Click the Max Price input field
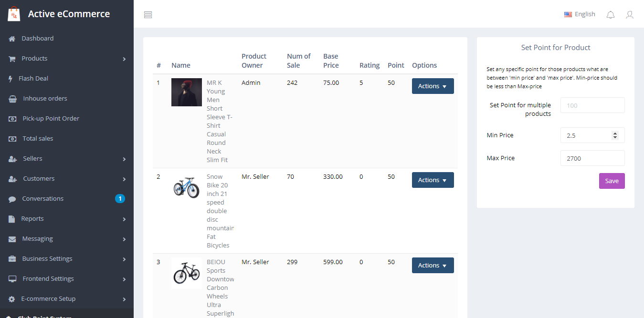644x318 pixels. point(592,158)
